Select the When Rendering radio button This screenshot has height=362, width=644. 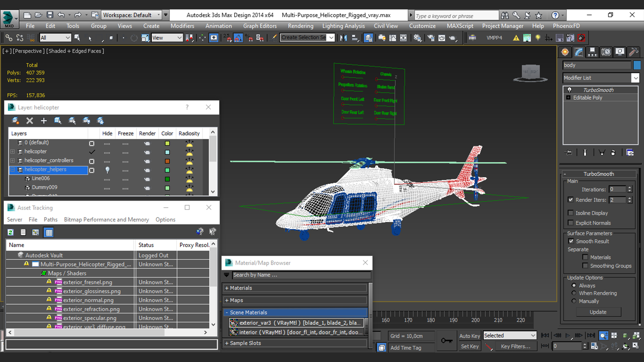[x=574, y=293]
